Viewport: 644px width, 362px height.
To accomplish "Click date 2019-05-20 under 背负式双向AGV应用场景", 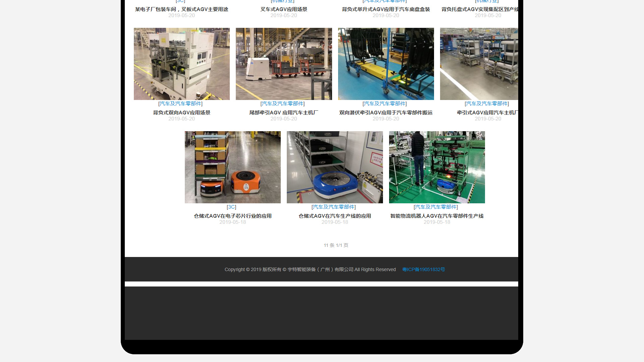I will point(182,119).
